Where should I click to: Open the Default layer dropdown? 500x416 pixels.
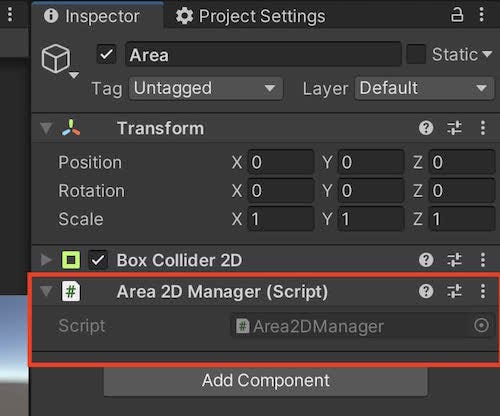(424, 88)
